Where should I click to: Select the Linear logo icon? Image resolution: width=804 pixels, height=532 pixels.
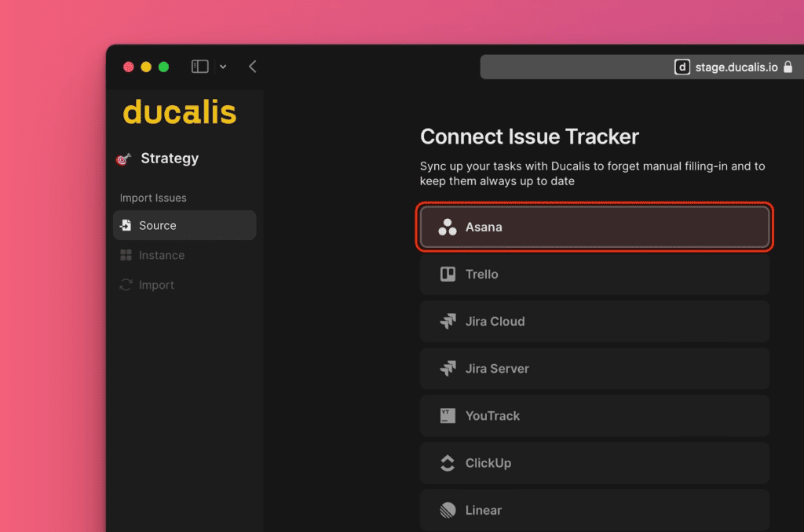point(448,510)
